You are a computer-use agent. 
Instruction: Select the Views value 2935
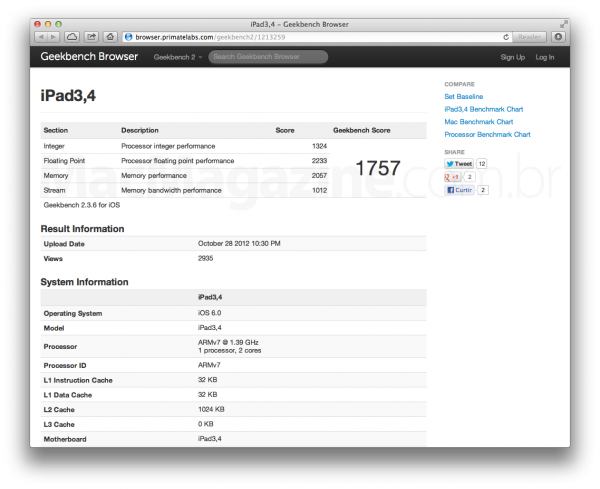click(x=205, y=258)
